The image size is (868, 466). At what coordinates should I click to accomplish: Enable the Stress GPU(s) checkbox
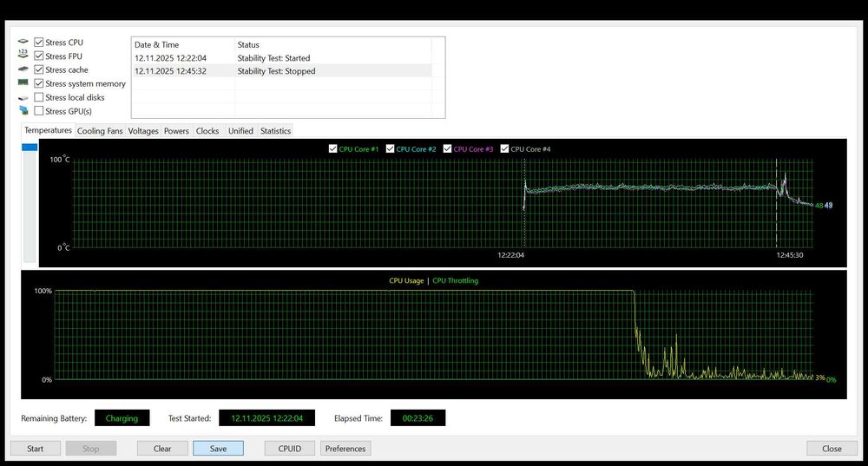pos(39,111)
